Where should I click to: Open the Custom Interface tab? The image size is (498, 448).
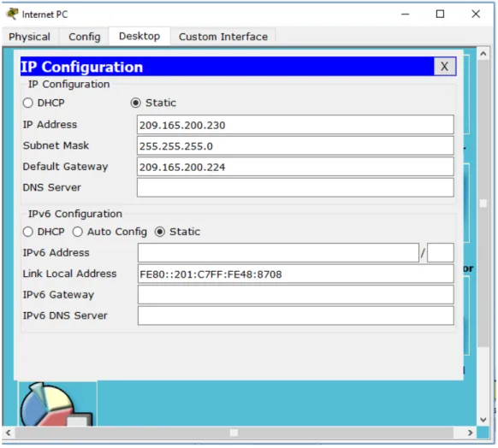(223, 37)
